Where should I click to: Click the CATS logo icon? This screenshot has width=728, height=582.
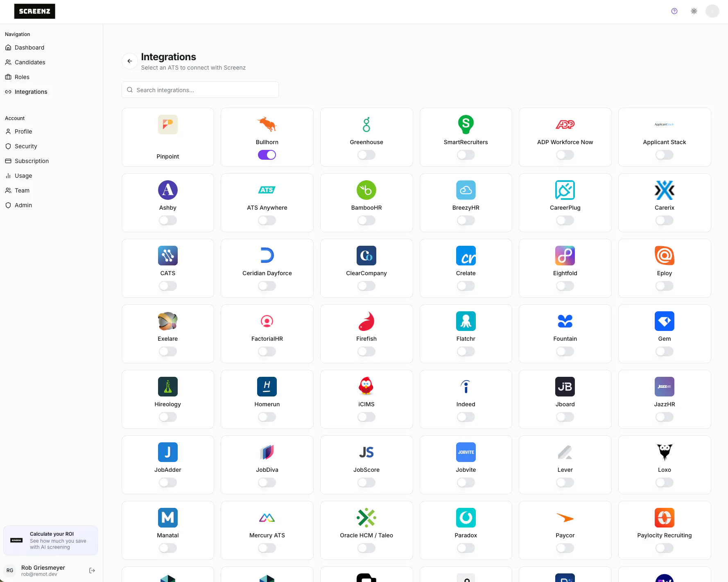coord(168,256)
